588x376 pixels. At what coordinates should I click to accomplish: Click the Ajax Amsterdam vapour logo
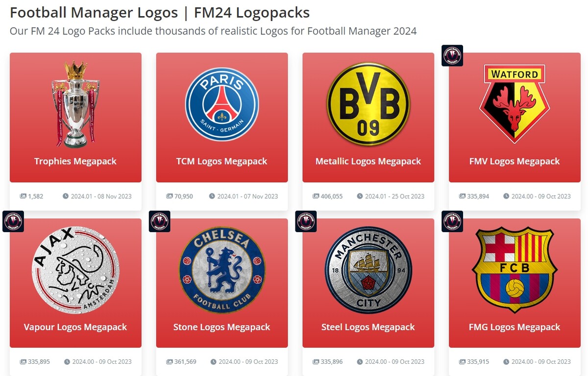tap(75, 270)
